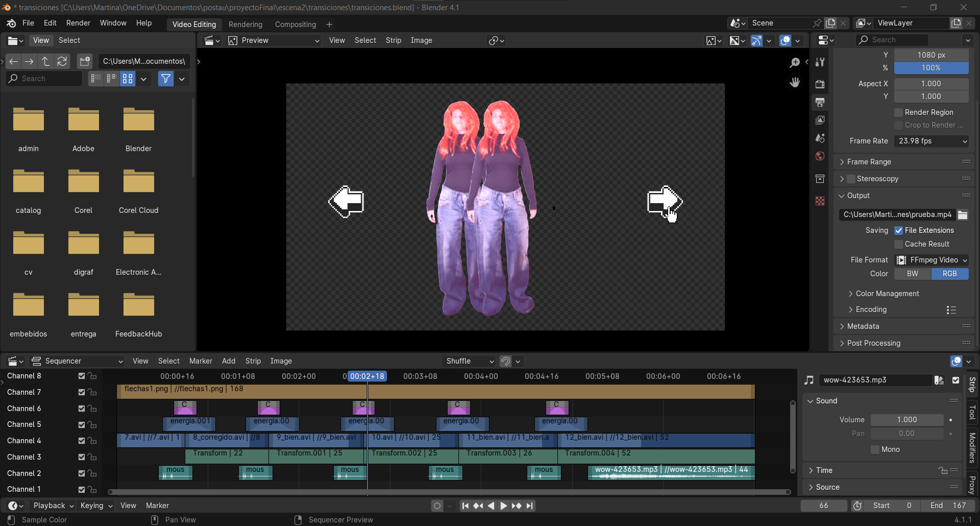Browse output path folder icon
Viewport: 980px width, 526px height.
(x=963, y=215)
